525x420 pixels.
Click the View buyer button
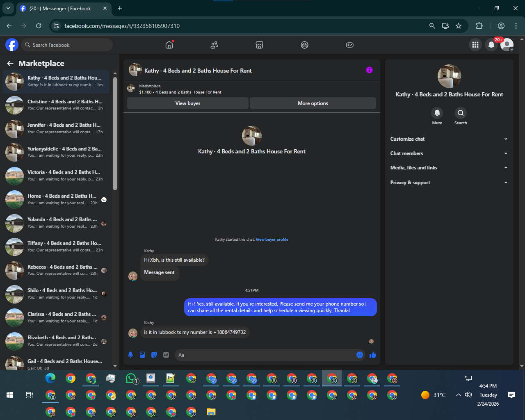click(188, 103)
